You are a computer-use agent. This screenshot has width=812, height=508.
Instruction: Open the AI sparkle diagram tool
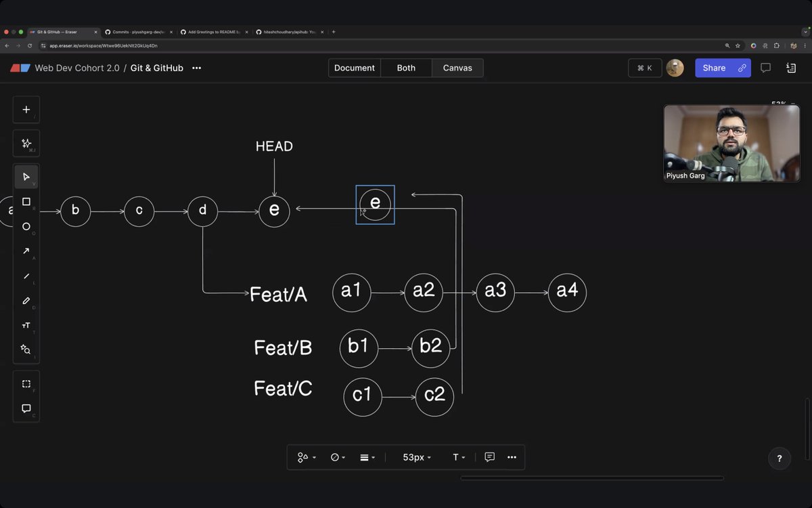26,143
